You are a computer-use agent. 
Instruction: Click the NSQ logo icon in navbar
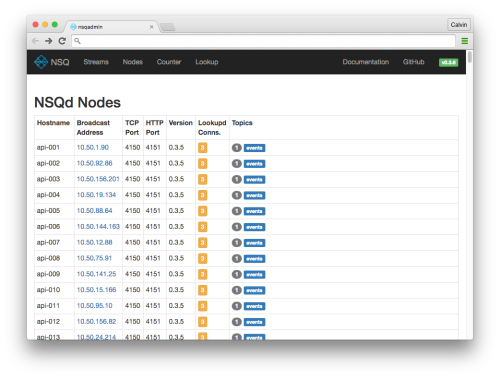pos(41,62)
